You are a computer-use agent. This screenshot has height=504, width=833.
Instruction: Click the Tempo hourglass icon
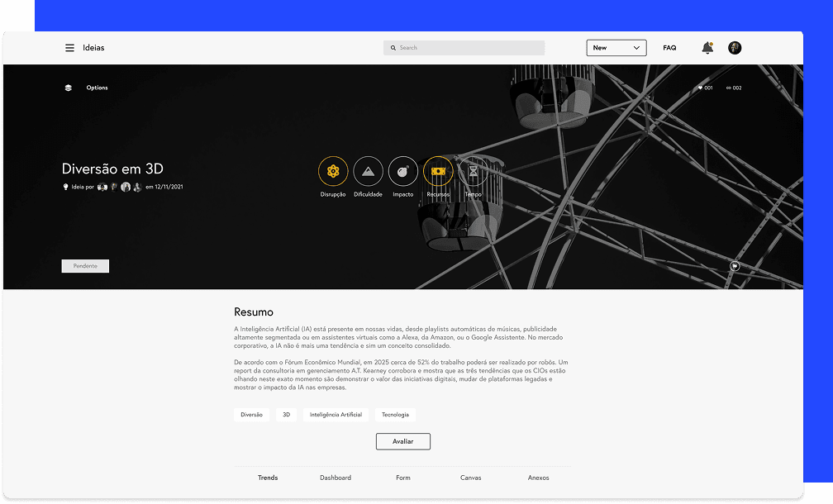pos(473,171)
